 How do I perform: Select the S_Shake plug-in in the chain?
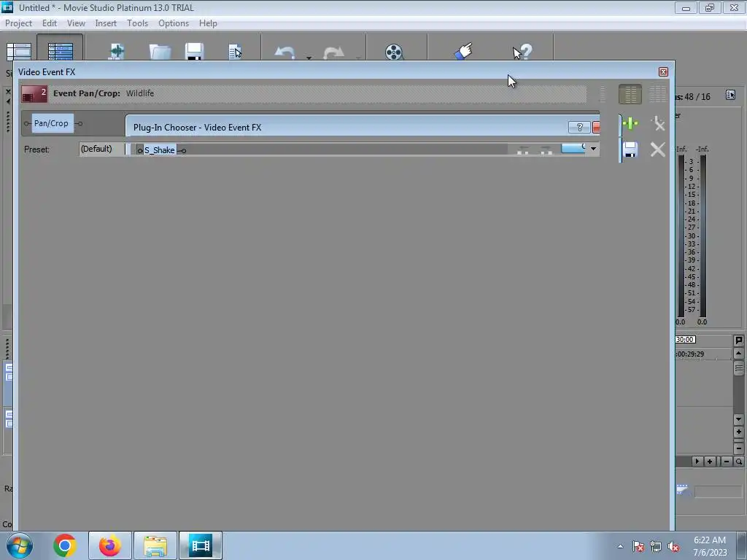coord(160,150)
